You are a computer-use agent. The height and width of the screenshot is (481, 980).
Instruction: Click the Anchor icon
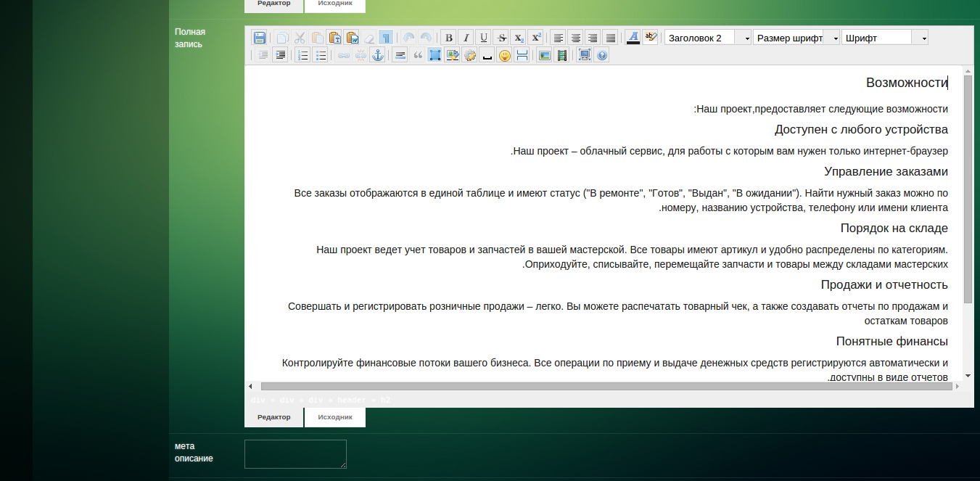click(x=378, y=55)
